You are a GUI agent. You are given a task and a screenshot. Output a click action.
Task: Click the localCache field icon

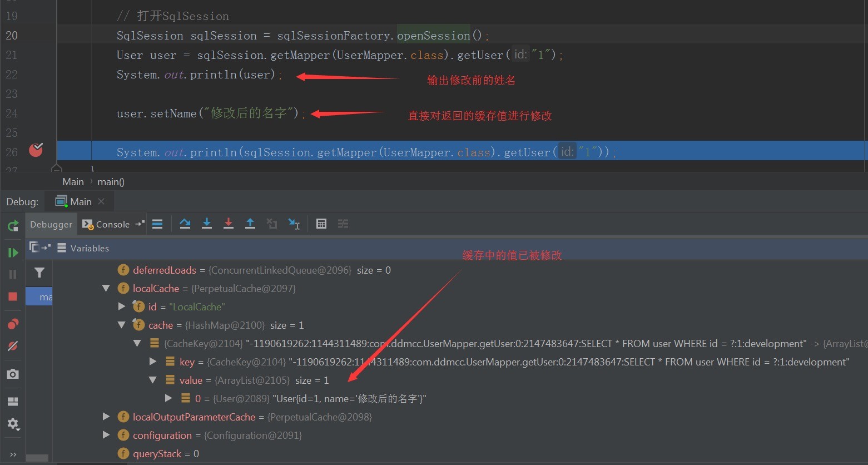[123, 288]
